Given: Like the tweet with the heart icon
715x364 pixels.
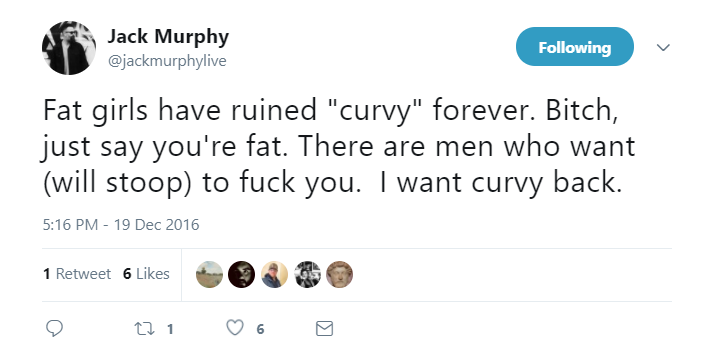Looking at the screenshot, I should [235, 328].
